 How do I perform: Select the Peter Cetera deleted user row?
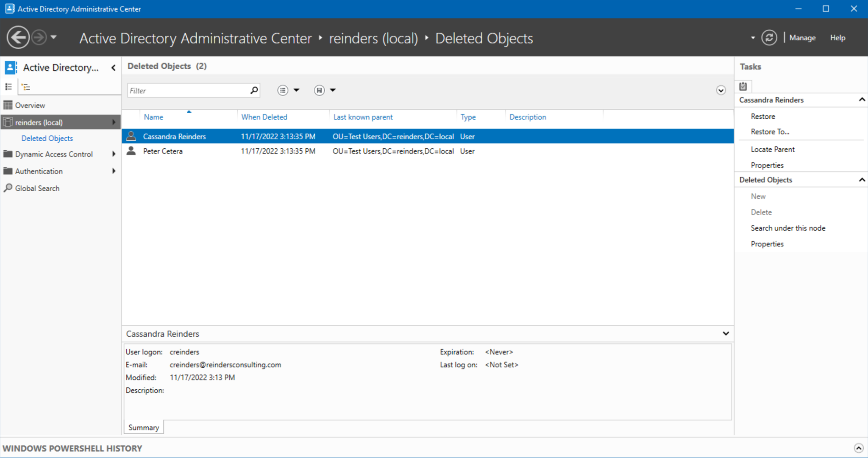(163, 151)
